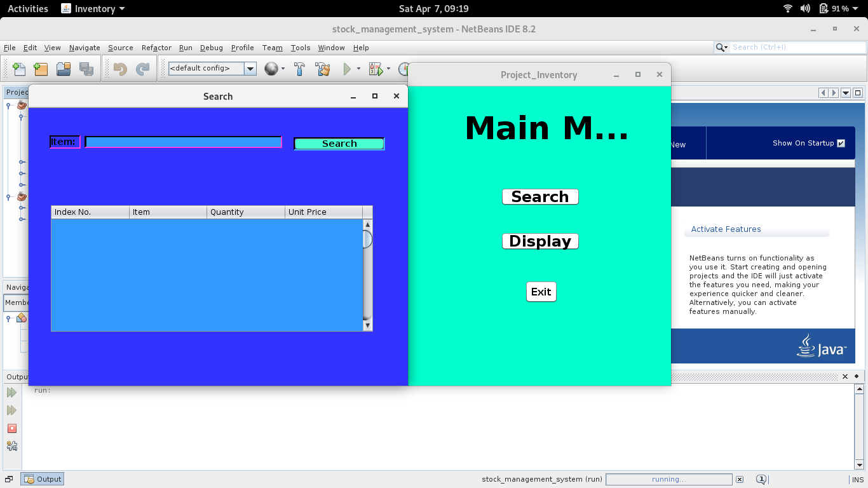This screenshot has width=868, height=488.
Task: Click the Activities button in top bar
Action: [x=28, y=8]
